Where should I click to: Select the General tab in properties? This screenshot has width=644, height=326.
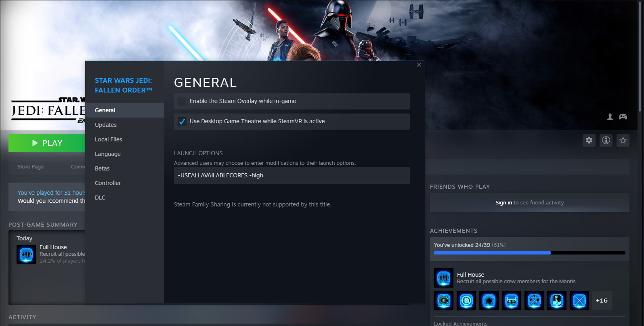(x=125, y=110)
